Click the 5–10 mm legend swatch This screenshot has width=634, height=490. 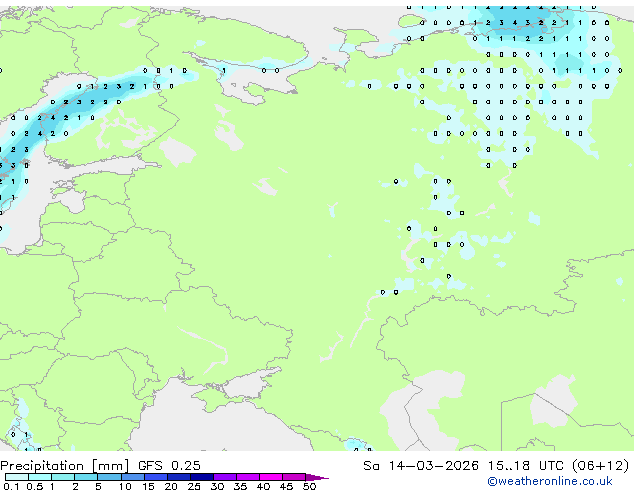coord(109,477)
